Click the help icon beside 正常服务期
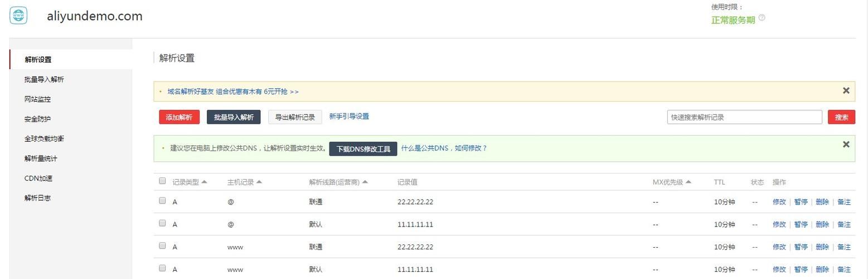 762,18
